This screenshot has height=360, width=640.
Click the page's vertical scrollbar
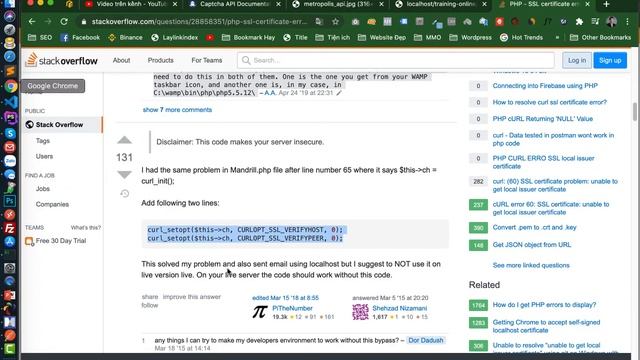tap(635, 111)
